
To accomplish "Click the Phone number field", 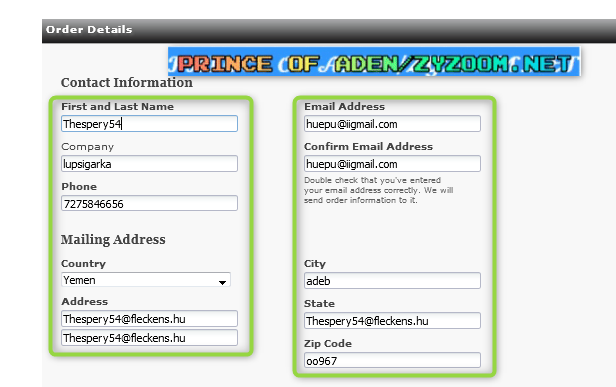I will (x=149, y=204).
